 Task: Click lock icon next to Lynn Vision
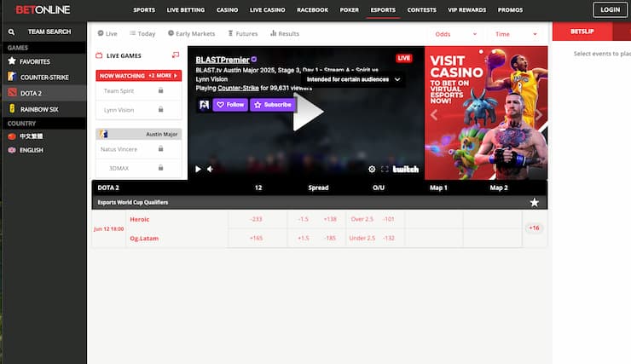click(160, 109)
